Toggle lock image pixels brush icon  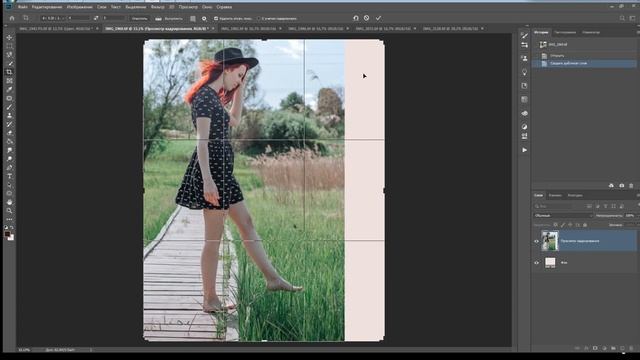click(x=563, y=225)
